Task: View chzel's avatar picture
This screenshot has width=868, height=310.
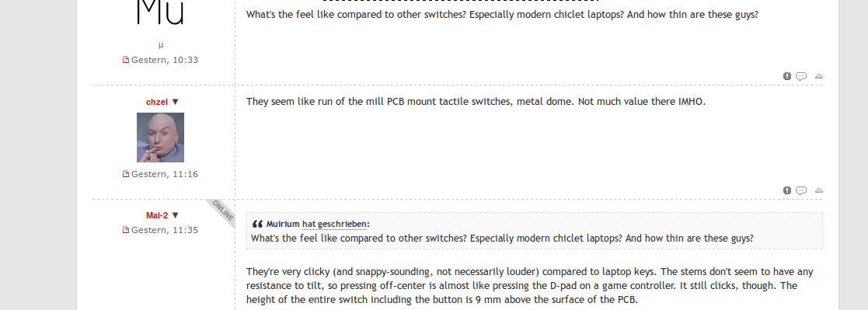Action: (161, 138)
